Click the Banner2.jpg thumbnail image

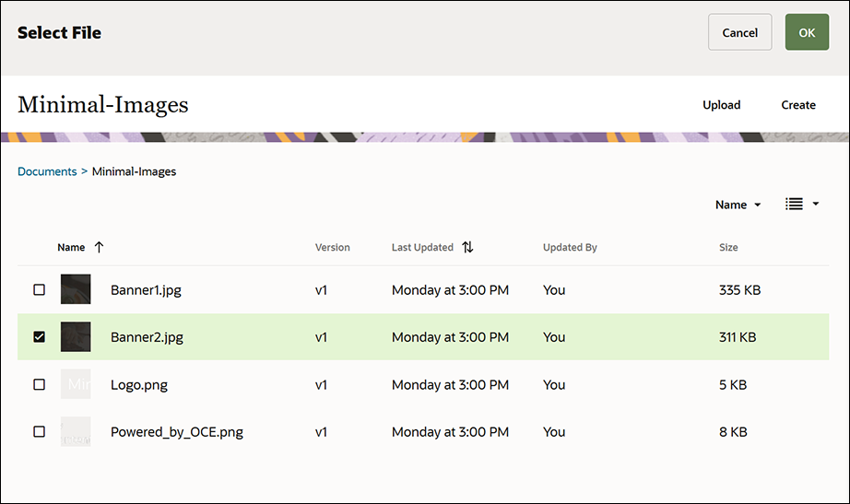(76, 337)
